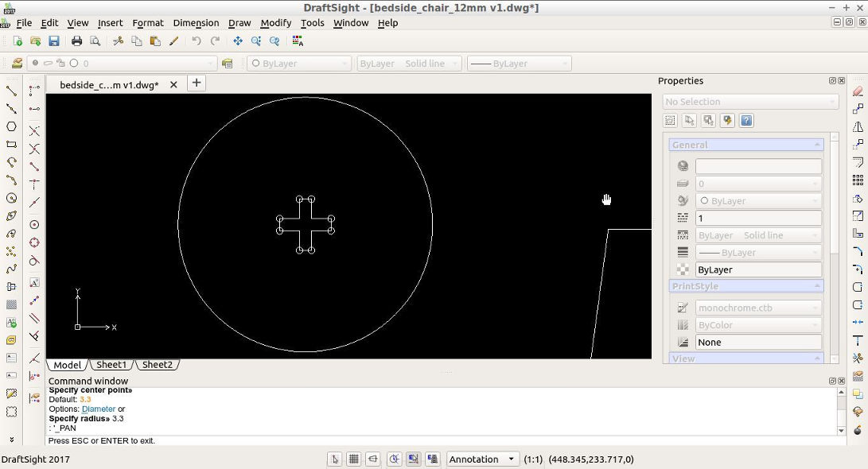The height and width of the screenshot is (469, 868).
Task: Click the ByLayer transparency field in Properties
Action: pos(758,269)
